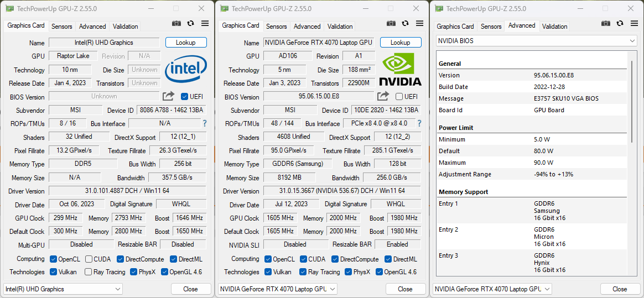Toggle OpenGL 4.6 checkbox in RTX 4070 window
This screenshot has height=298, width=644.
tap(379, 271)
